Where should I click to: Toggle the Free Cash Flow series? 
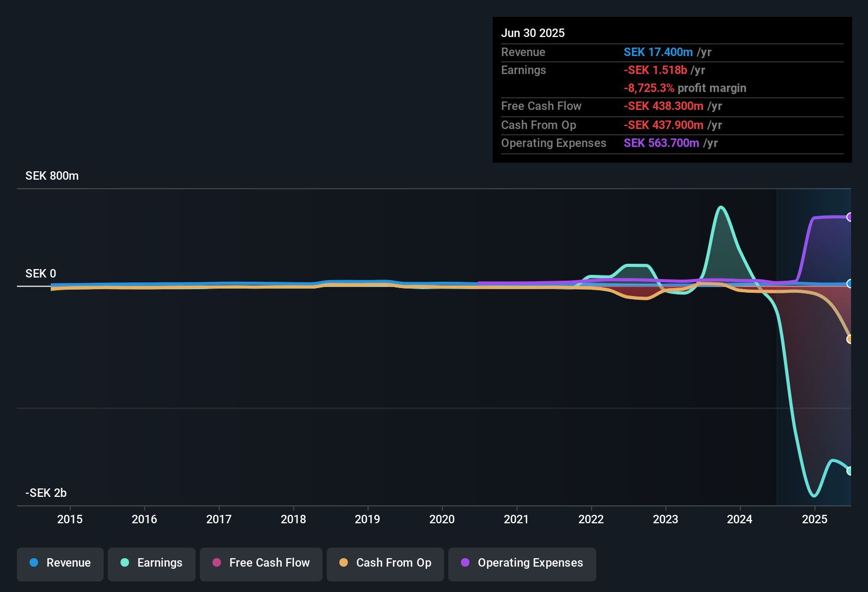point(261,563)
